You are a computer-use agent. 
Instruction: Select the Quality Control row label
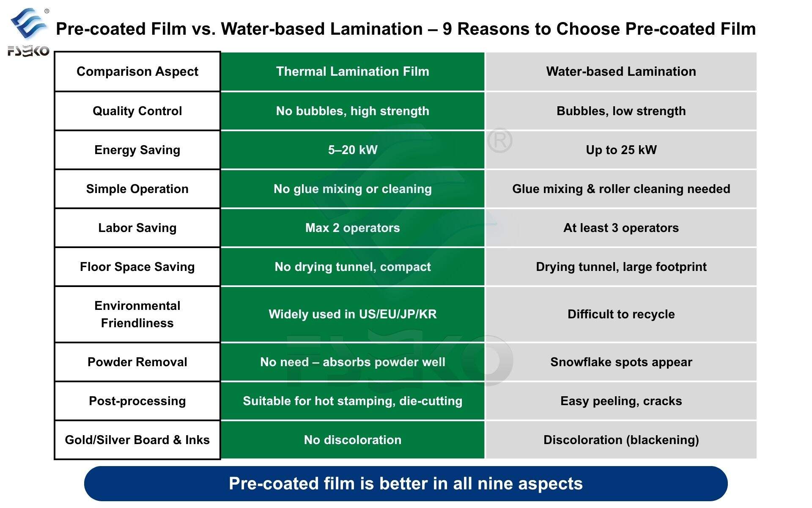137,111
